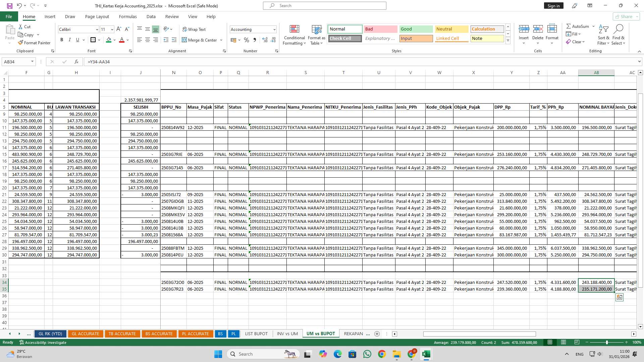644x362 pixels.
Task: Click the zoom slider handle
Action: 606,342
